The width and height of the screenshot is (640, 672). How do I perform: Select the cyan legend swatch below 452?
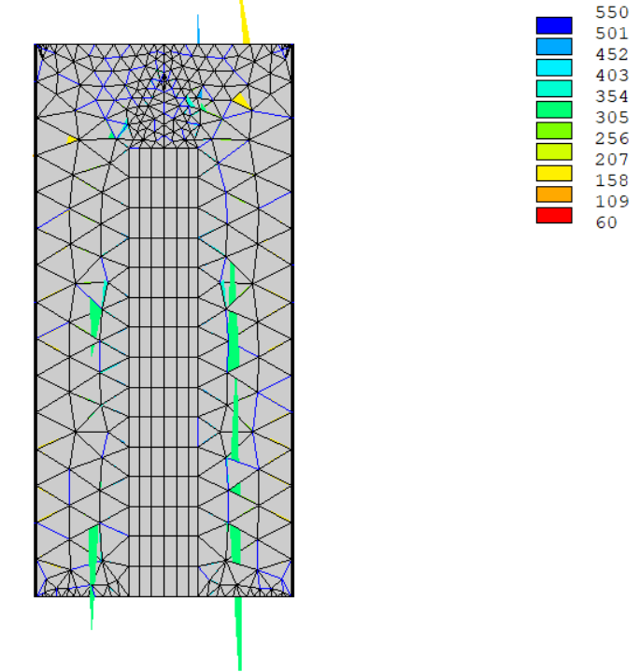[553, 67]
